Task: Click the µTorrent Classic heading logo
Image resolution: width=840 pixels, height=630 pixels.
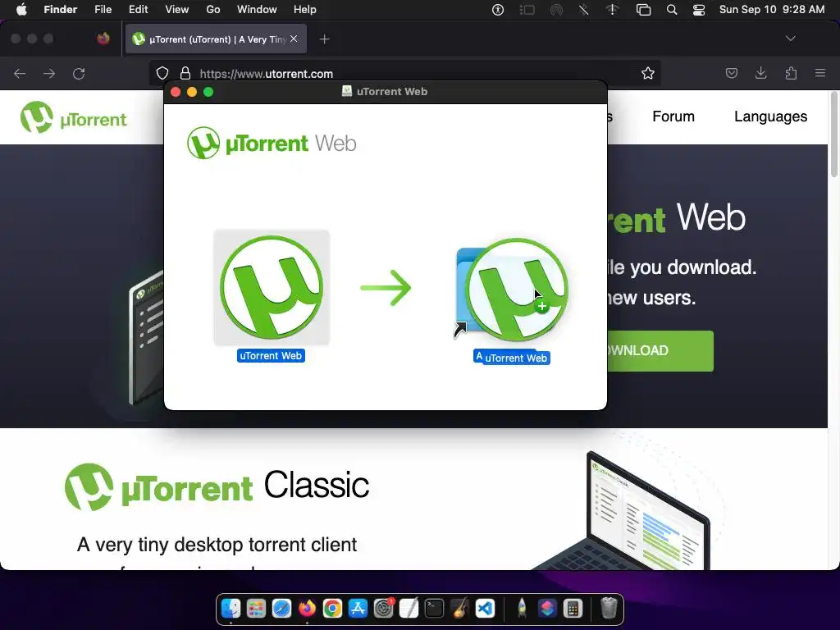Action: (217, 486)
